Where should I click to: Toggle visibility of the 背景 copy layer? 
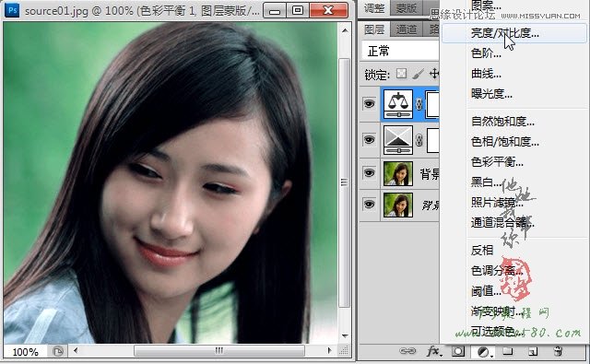pyautogui.click(x=369, y=172)
